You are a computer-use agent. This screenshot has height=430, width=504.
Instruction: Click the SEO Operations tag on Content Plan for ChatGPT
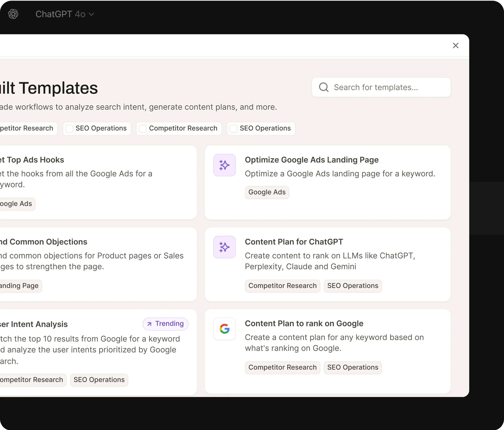352,286
